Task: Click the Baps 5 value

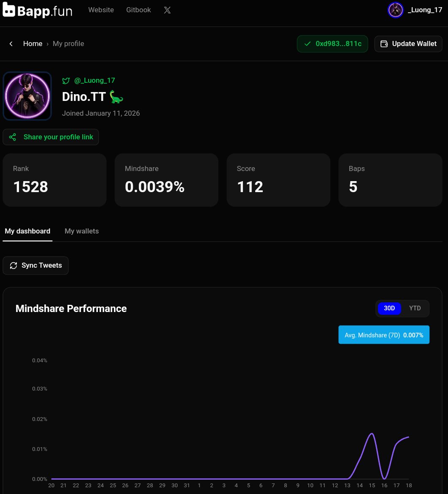Action: tap(353, 187)
